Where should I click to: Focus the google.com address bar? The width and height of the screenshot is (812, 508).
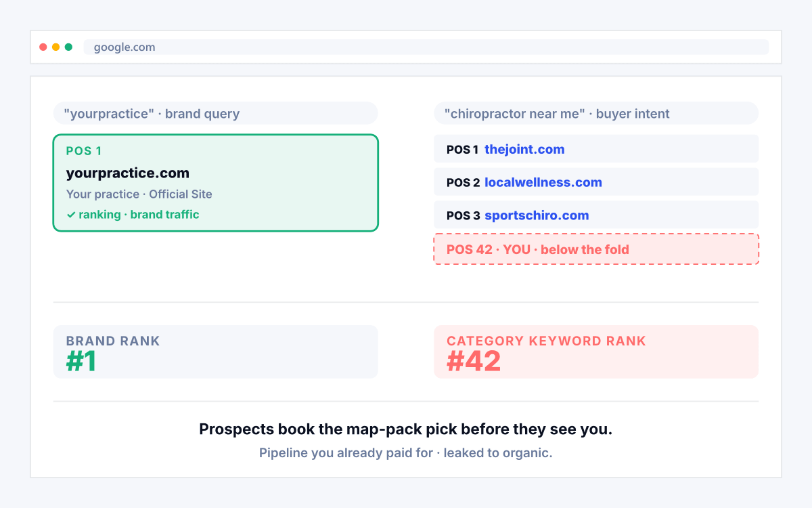pos(426,47)
